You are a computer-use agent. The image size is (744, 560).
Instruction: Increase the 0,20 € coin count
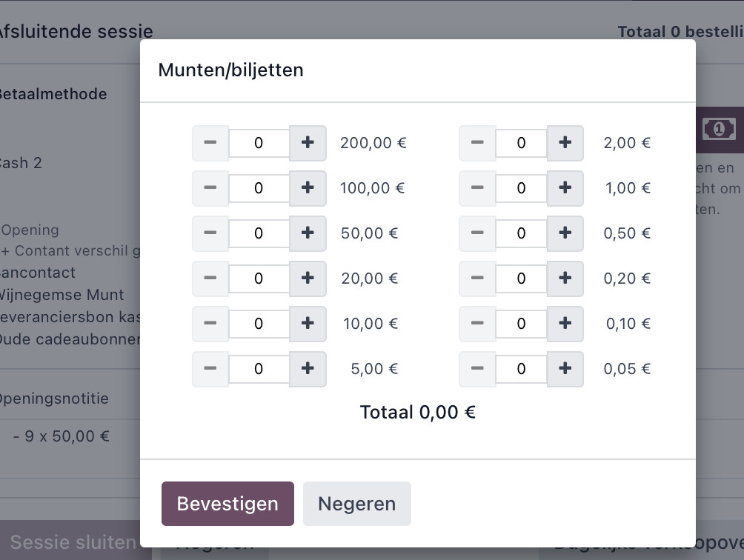click(x=565, y=279)
